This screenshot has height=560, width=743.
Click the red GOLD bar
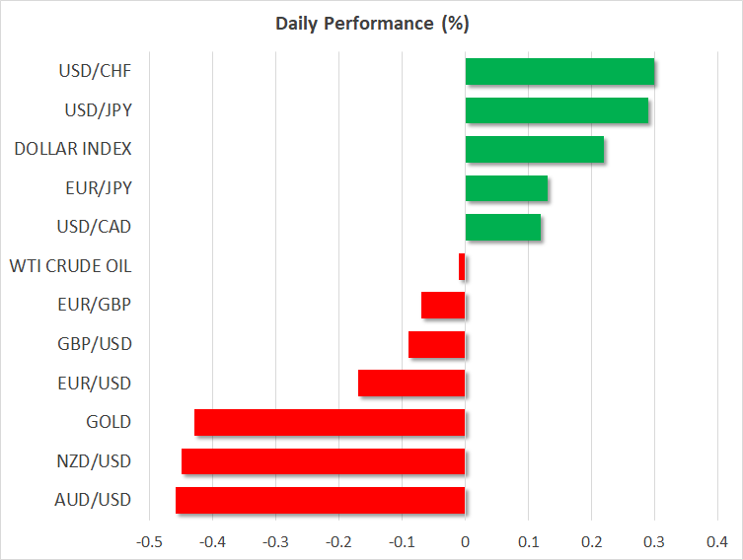click(330, 422)
